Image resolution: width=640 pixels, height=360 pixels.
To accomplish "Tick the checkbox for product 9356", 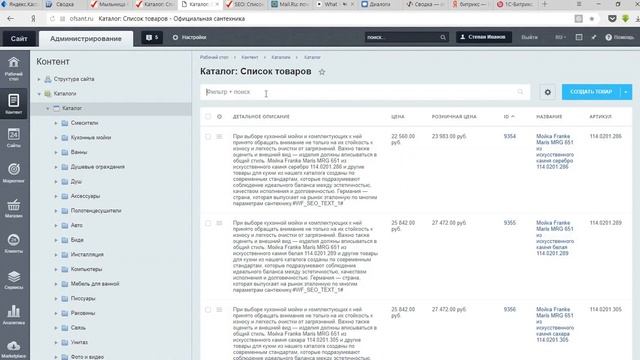I will 208,310.
